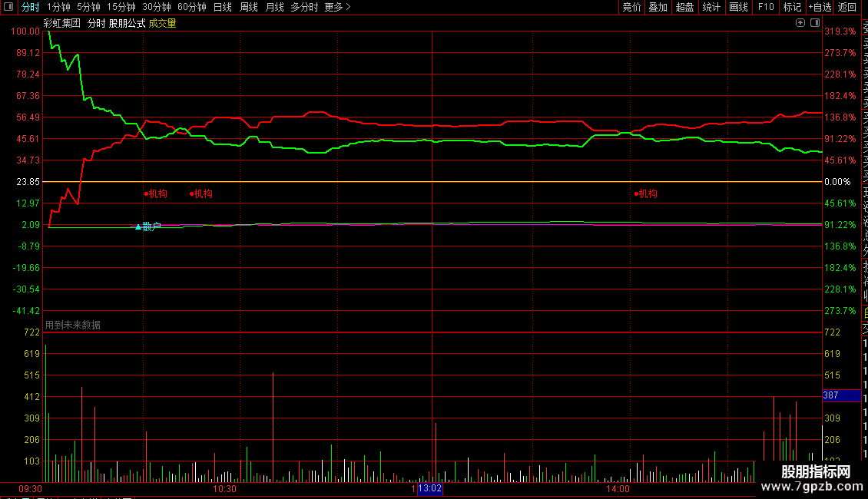Screen dimensions: 868x499
Task: Click the 10:30 time axis label
Action: click(225, 489)
